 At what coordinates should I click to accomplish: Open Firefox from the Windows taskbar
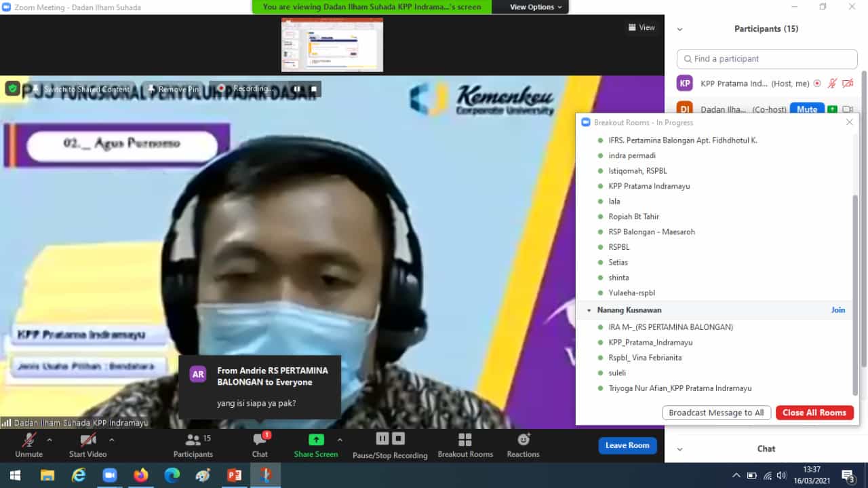point(141,475)
